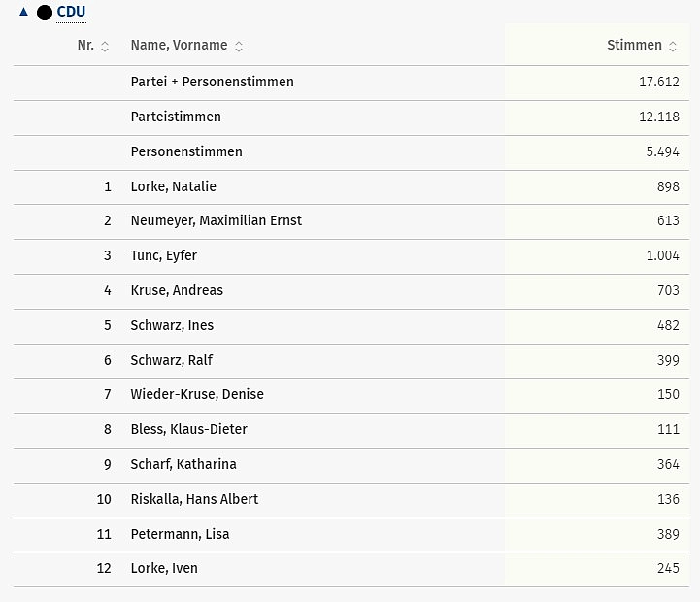The image size is (700, 602).
Task: Open the CDU party link
Action: (72, 12)
